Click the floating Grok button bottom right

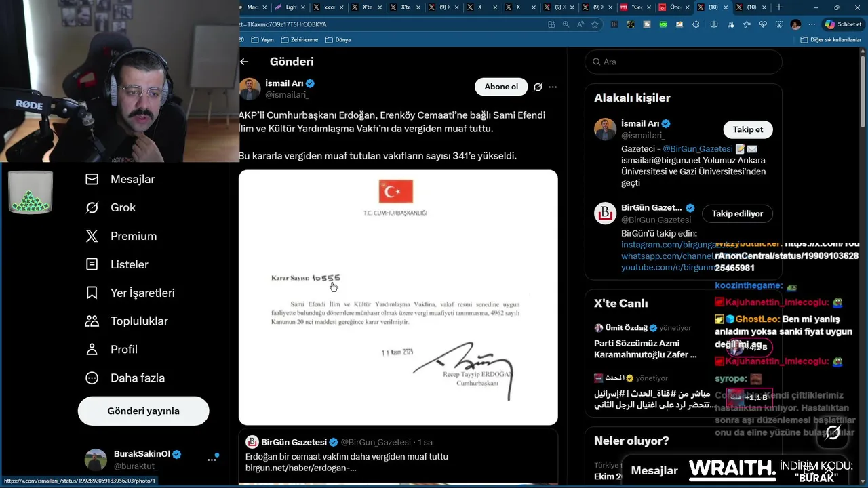pos(833,432)
